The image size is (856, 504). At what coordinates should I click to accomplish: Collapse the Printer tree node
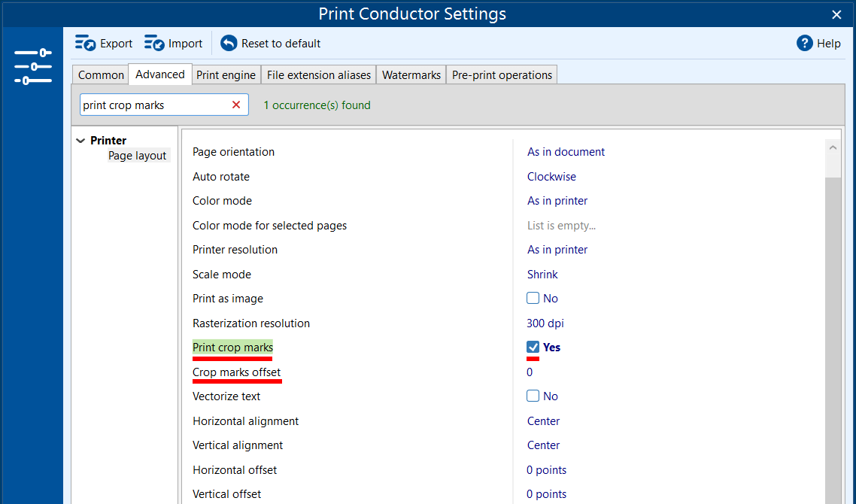80,141
